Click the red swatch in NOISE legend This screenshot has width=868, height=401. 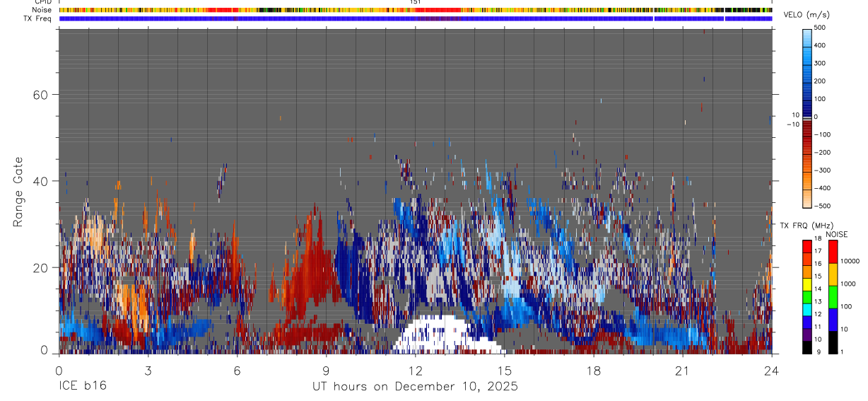833,252
